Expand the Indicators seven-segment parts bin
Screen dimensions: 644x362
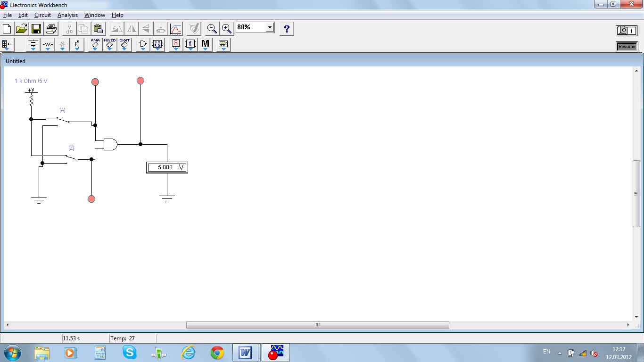(x=176, y=45)
